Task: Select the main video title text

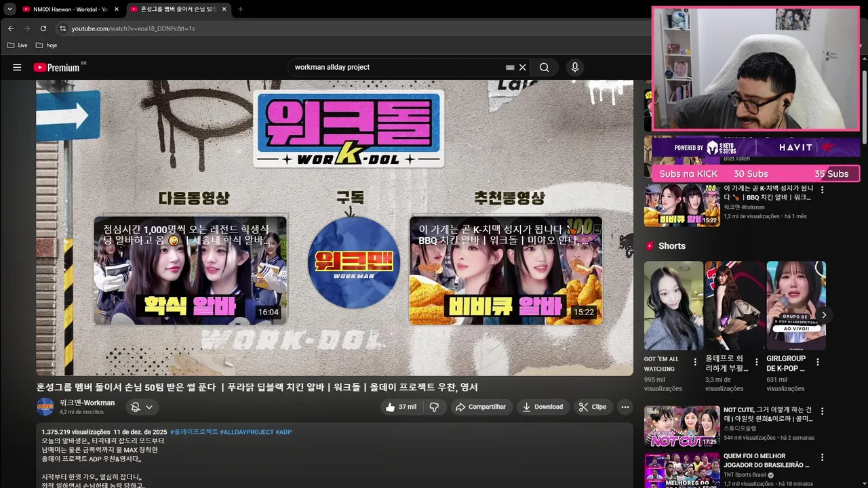Action: coord(257,387)
